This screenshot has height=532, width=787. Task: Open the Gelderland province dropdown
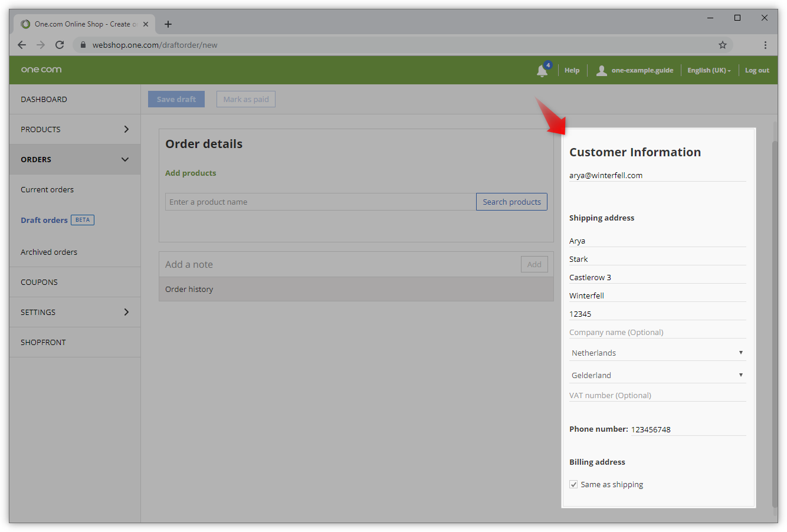(x=657, y=374)
